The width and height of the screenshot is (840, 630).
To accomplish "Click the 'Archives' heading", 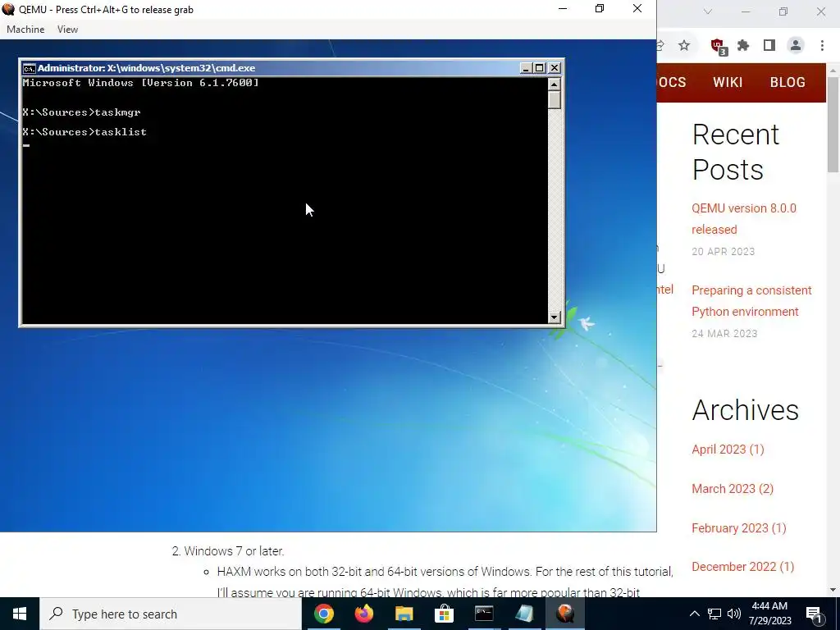I will coord(745,410).
